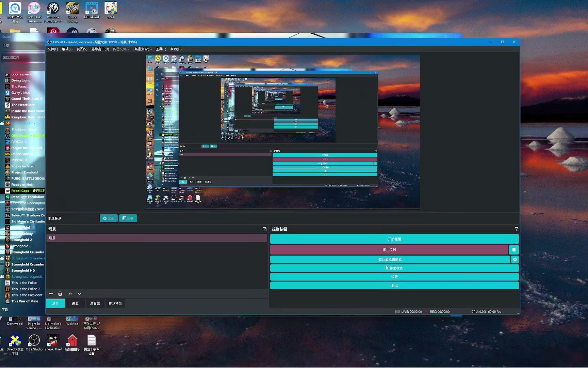Undock the 控制按钮 panel using its float icon
588x368 pixels.
(x=517, y=229)
